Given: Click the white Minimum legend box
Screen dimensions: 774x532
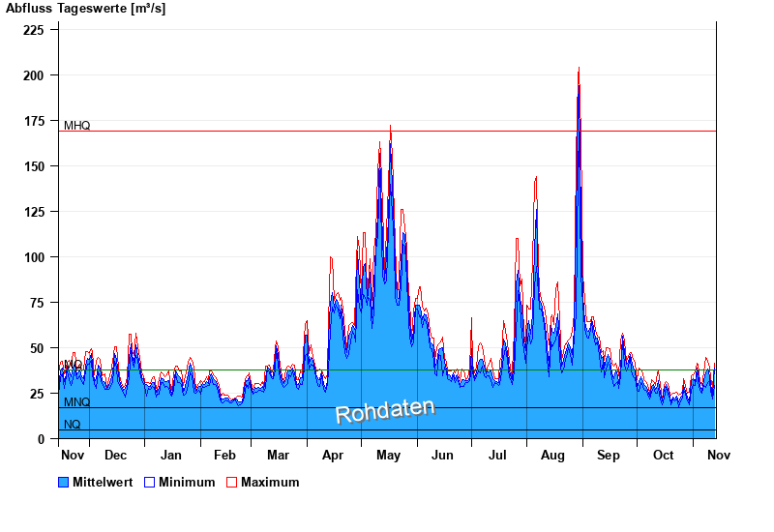Looking at the screenshot, I should [149, 482].
